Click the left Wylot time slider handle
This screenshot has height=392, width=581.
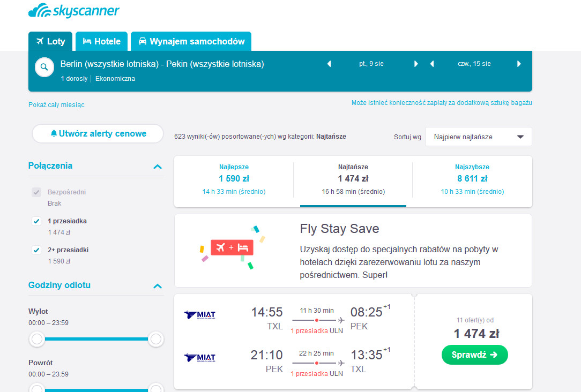pos(36,338)
